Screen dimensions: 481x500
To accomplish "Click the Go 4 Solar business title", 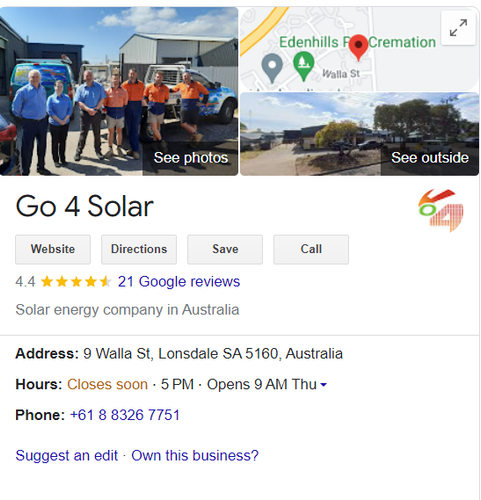I will 84,206.
